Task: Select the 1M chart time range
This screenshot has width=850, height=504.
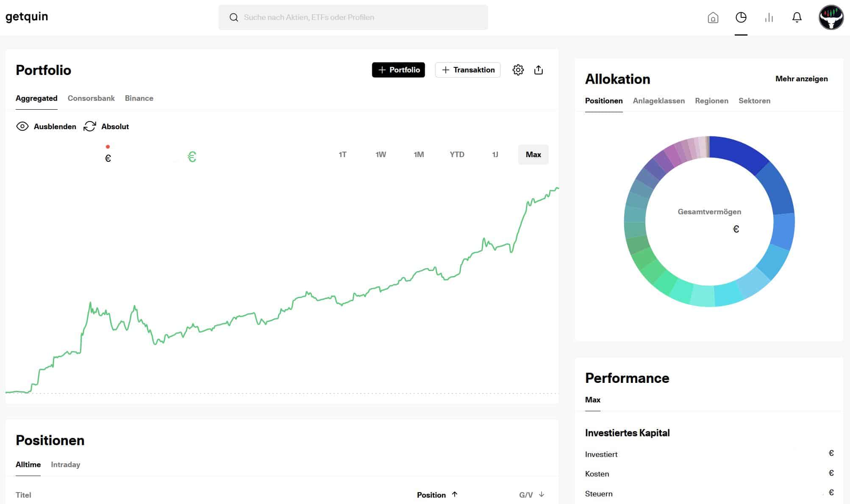Action: (x=419, y=155)
